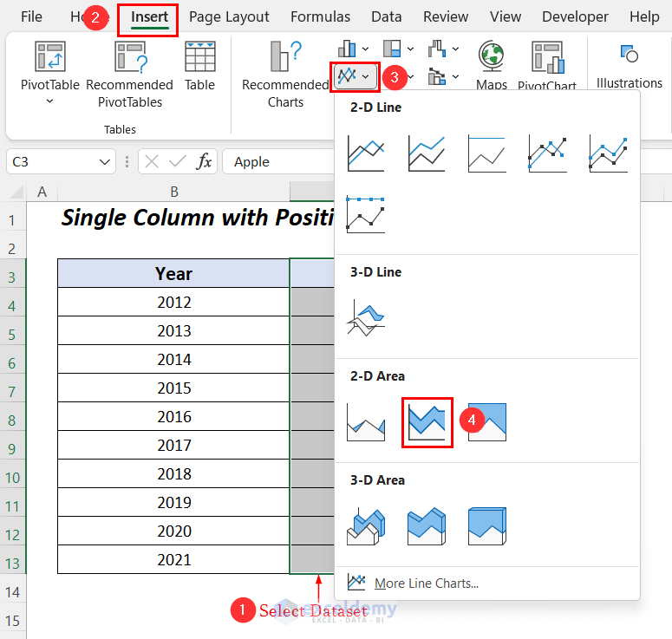Click the waterfall chart icon
The width and height of the screenshot is (672, 639).
pos(437,49)
